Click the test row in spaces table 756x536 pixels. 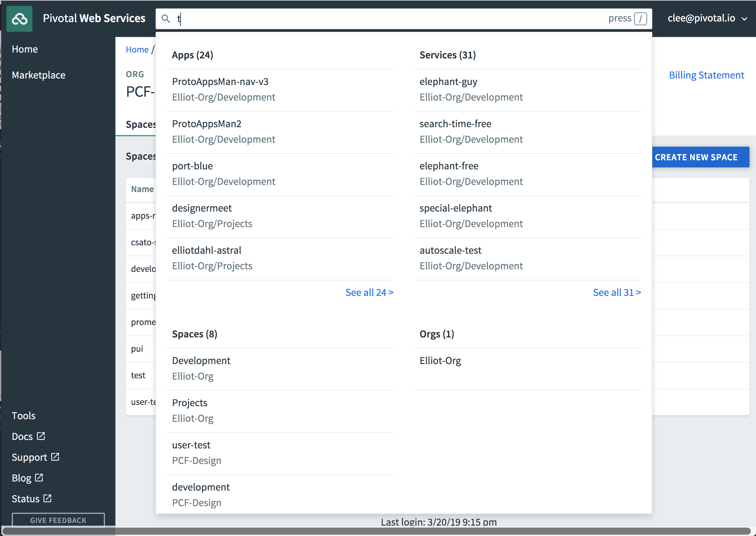point(141,376)
